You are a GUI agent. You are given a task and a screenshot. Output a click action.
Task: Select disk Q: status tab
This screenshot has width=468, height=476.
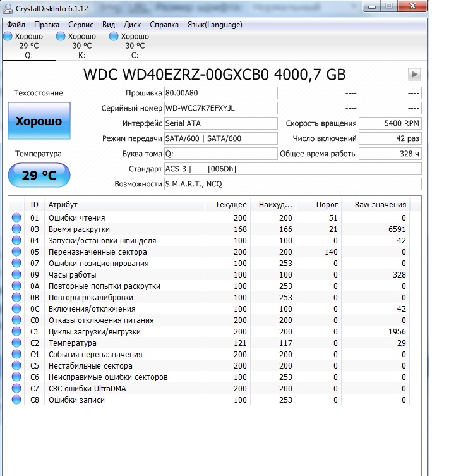[x=29, y=46]
